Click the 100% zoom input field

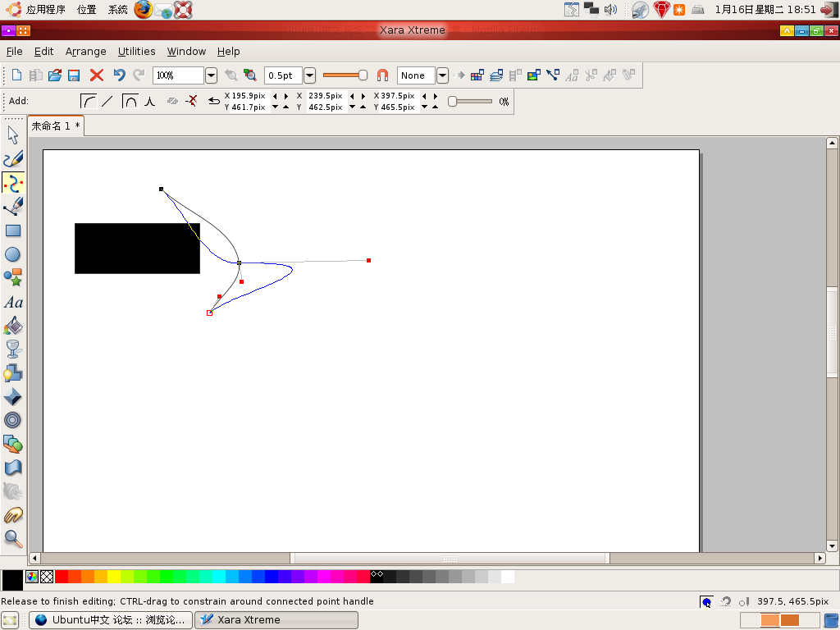click(x=178, y=75)
